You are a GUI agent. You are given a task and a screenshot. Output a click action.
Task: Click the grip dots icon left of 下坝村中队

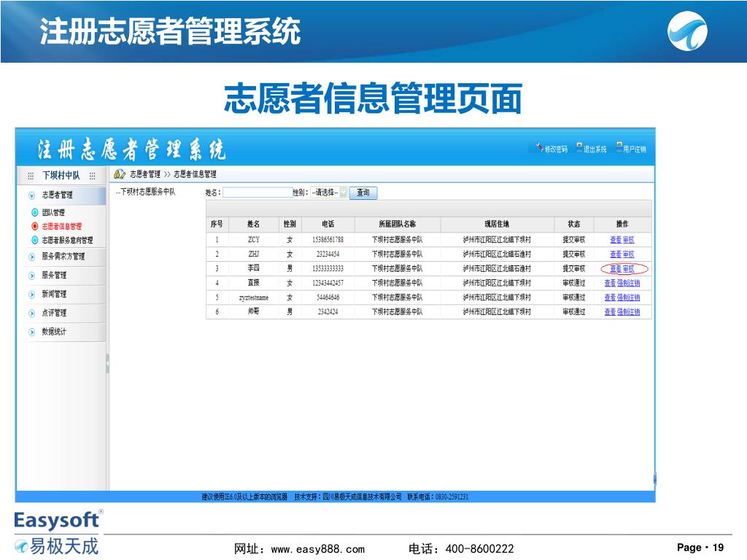click(30, 176)
